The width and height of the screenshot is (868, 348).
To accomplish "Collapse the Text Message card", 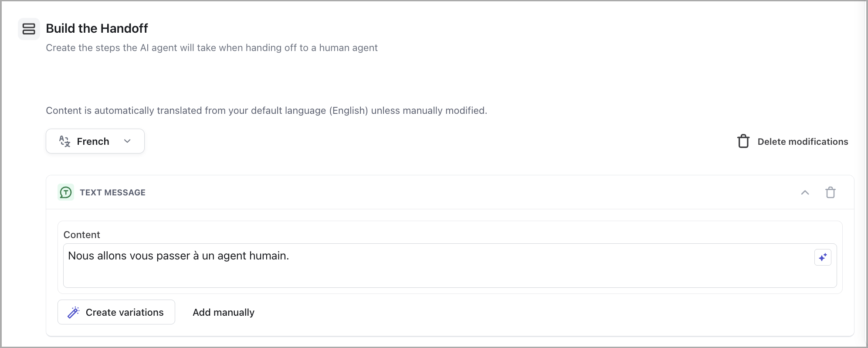I will pos(805,192).
